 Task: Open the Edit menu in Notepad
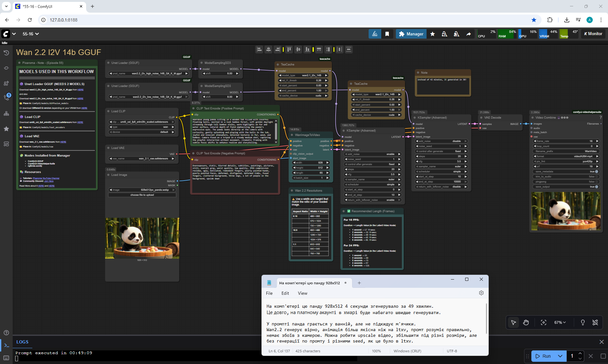(285, 293)
